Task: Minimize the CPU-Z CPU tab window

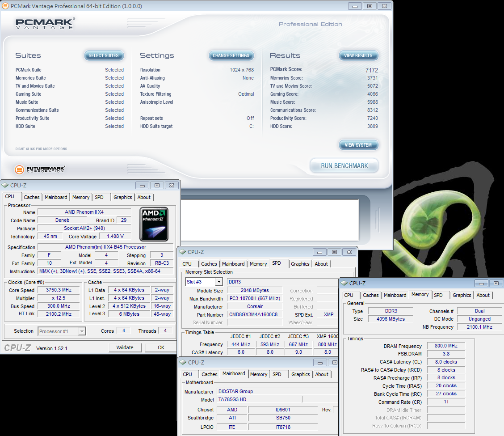Action: click(x=142, y=185)
